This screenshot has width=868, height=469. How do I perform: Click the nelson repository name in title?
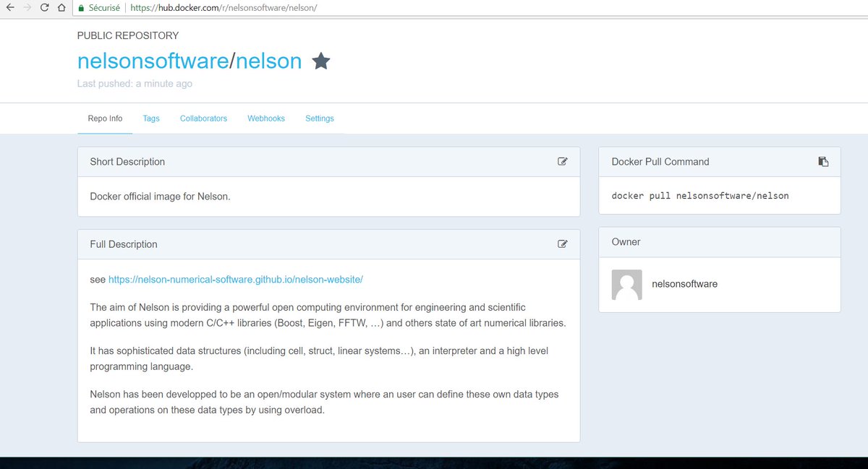pos(269,61)
